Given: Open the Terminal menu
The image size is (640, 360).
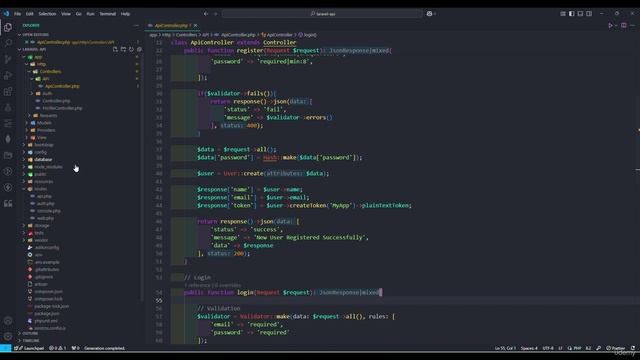Looking at the screenshot, I should [107, 13].
